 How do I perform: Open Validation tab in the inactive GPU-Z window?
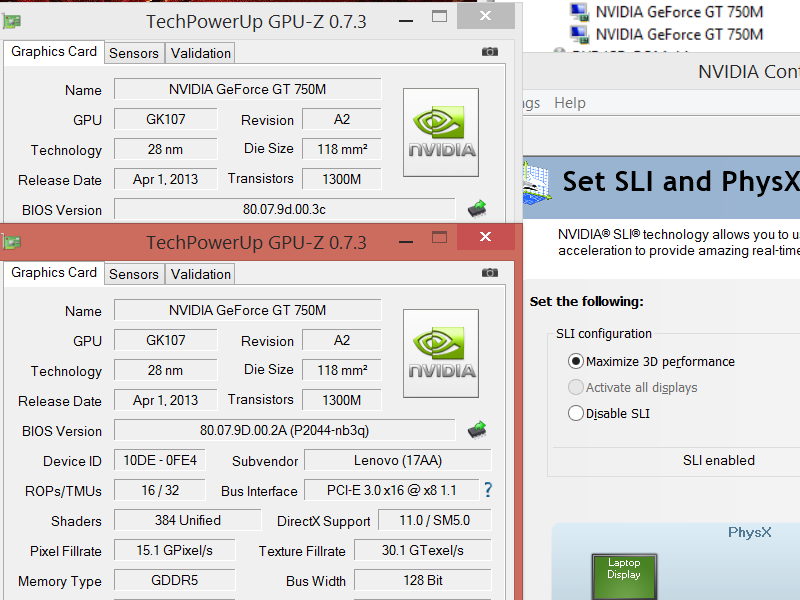click(x=201, y=53)
